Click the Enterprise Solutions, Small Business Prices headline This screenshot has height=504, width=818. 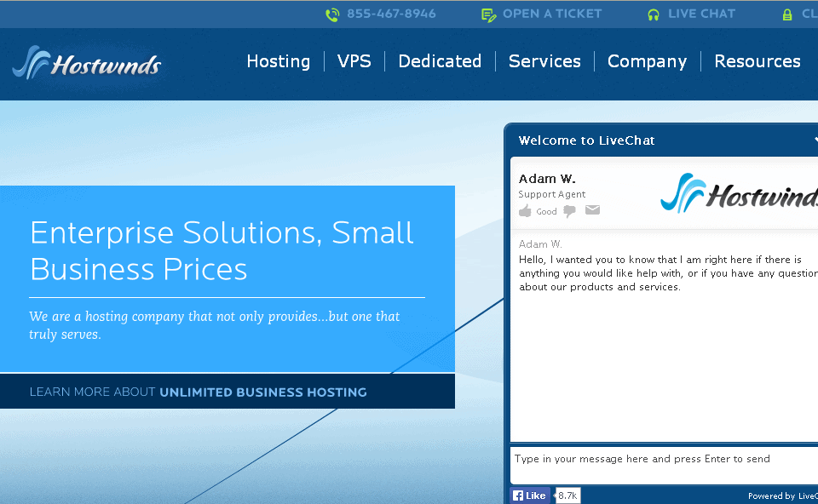(x=222, y=250)
